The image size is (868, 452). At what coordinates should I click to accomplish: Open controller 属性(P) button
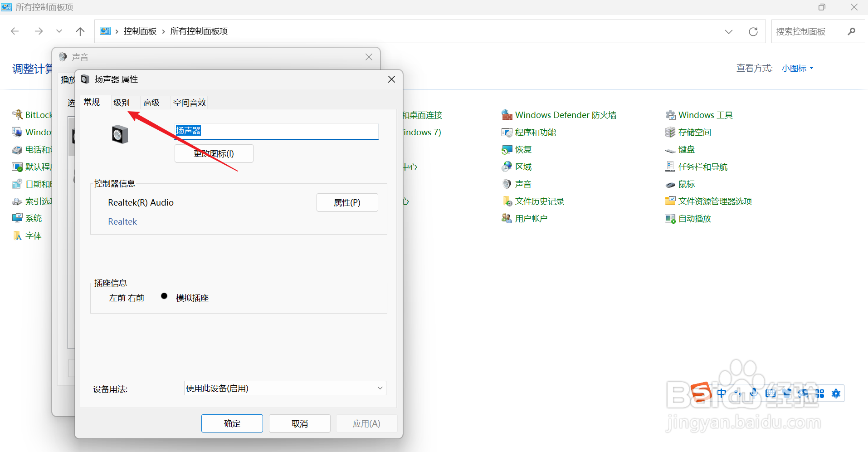pyautogui.click(x=347, y=202)
